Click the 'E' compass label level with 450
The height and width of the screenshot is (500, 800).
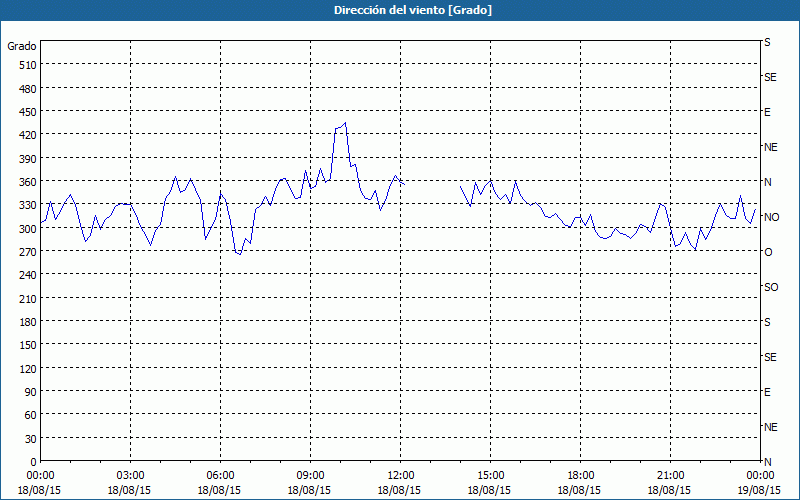pos(767,112)
